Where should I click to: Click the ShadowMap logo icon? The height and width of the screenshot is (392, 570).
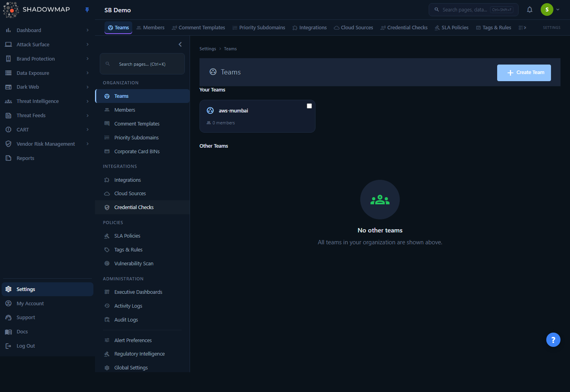[11, 10]
